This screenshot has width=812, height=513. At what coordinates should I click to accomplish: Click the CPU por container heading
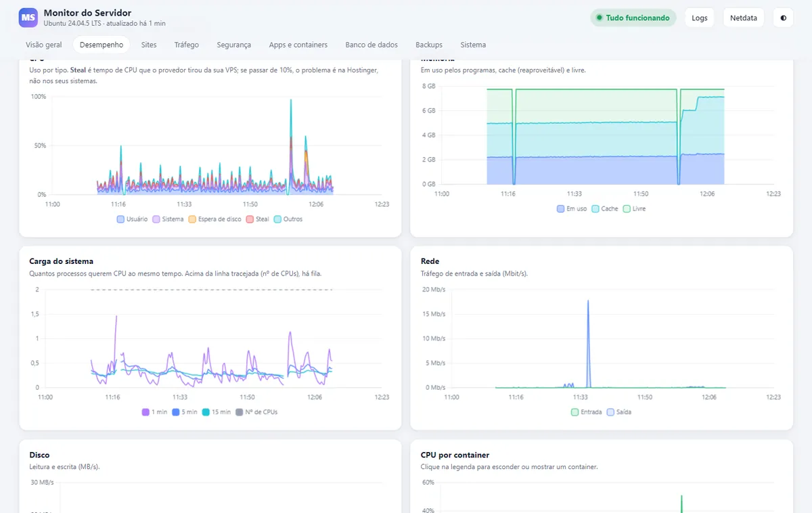455,455
